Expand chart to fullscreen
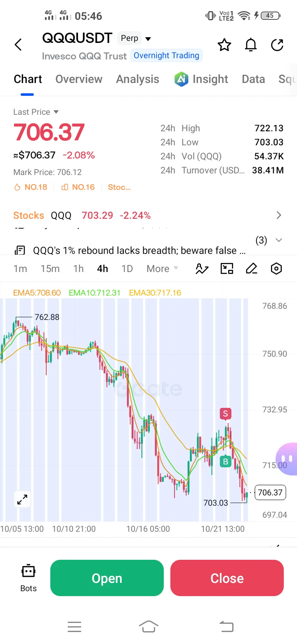297x644 pixels. [22, 500]
